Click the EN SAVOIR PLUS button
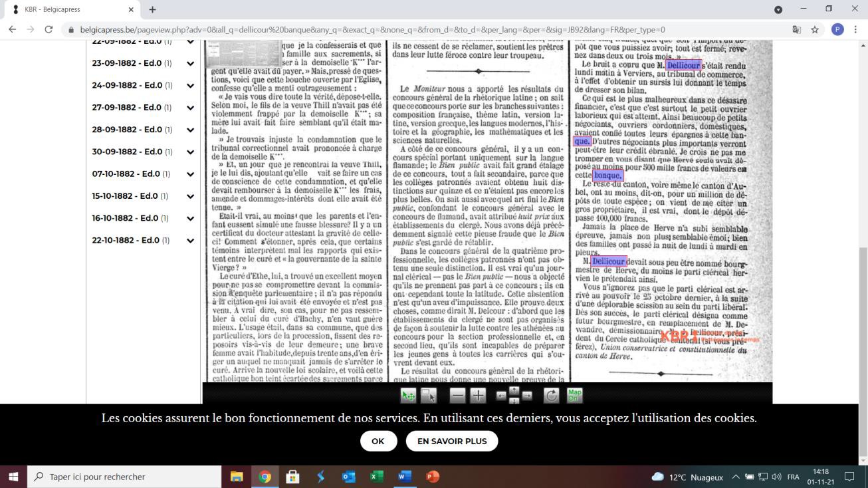Screen dimensions: 868x488 click(452, 441)
